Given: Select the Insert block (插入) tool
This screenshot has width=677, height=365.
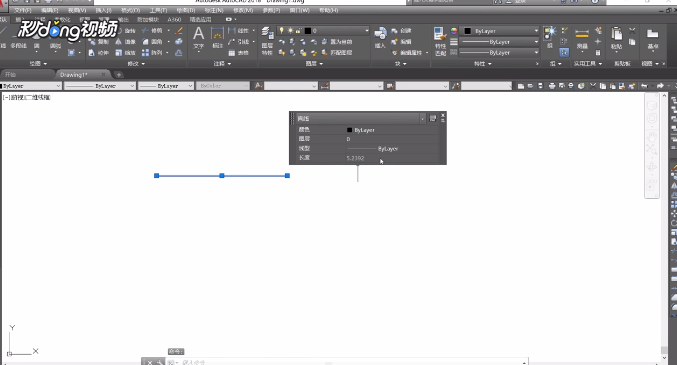Looking at the screenshot, I should point(380,38).
